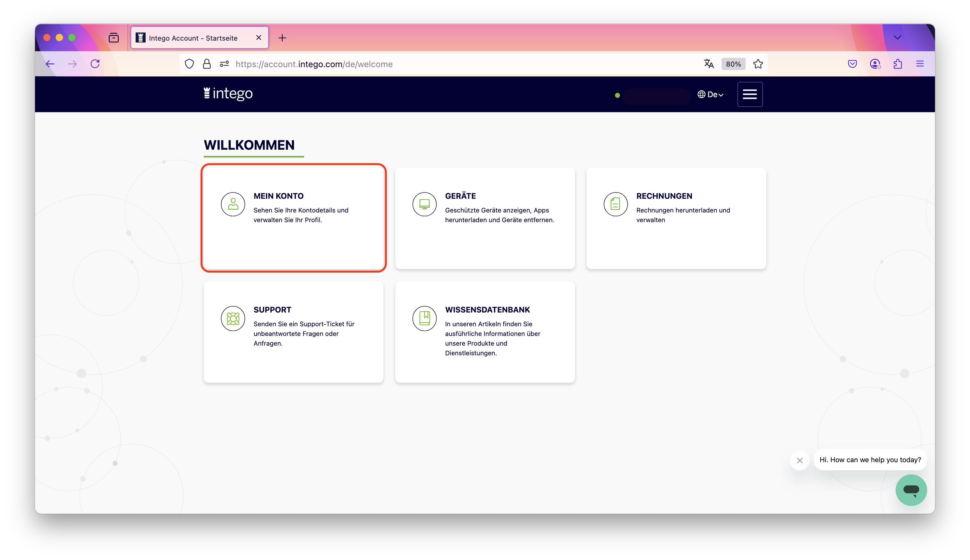The width and height of the screenshot is (970, 560).
Task: Open a new browser tab
Action: [282, 38]
